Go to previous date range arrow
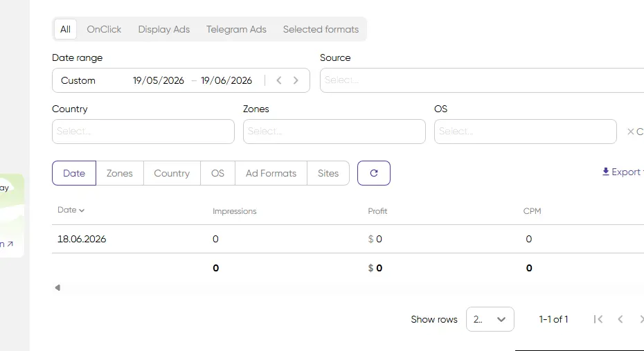The width and height of the screenshot is (644, 351). (279, 80)
